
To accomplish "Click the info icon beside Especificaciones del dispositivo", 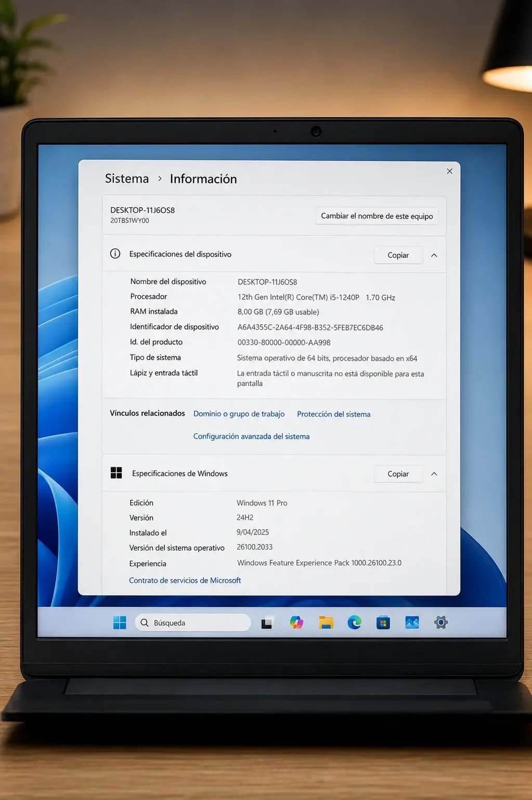I will 115,253.
